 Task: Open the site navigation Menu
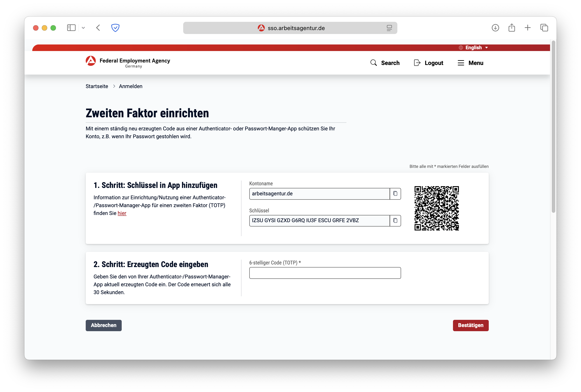470,63
